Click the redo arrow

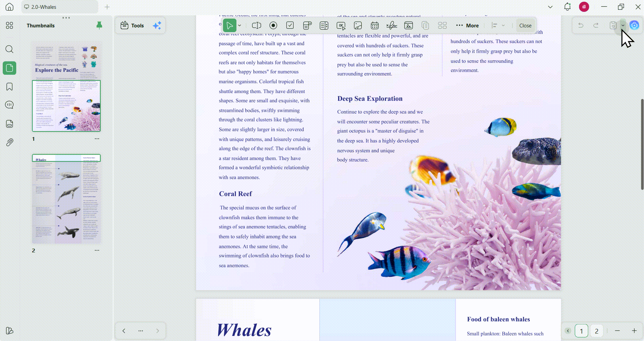coord(596,25)
